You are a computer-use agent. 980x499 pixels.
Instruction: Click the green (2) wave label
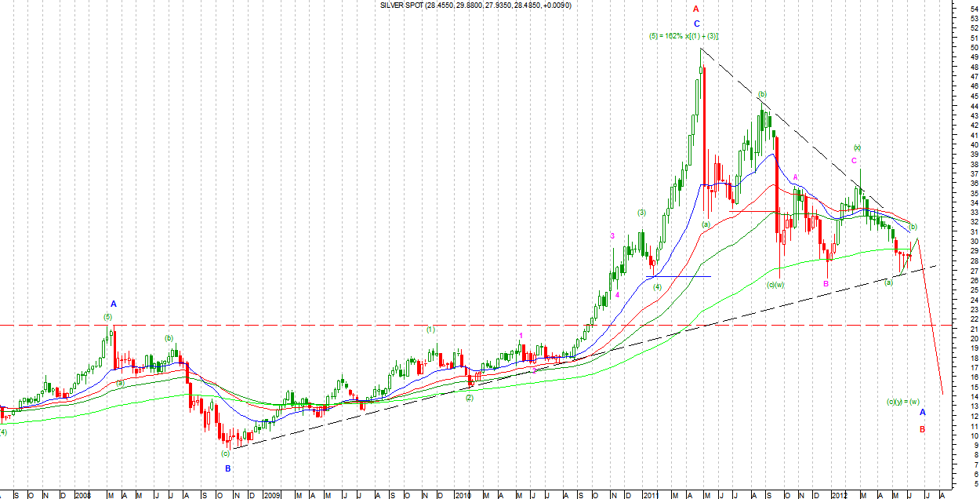point(469,398)
